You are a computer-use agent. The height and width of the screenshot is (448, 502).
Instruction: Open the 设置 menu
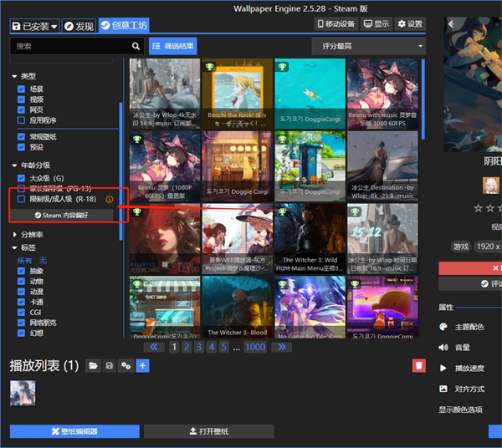410,24
